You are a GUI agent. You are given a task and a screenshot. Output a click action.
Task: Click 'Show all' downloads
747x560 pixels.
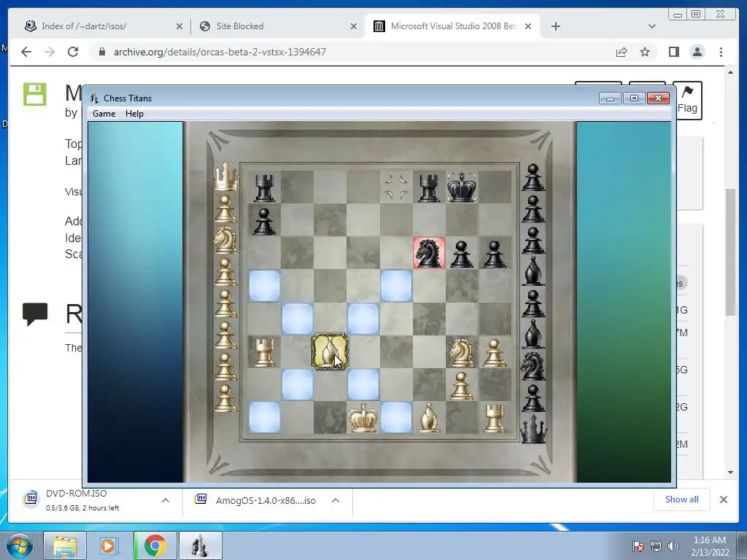pos(682,499)
